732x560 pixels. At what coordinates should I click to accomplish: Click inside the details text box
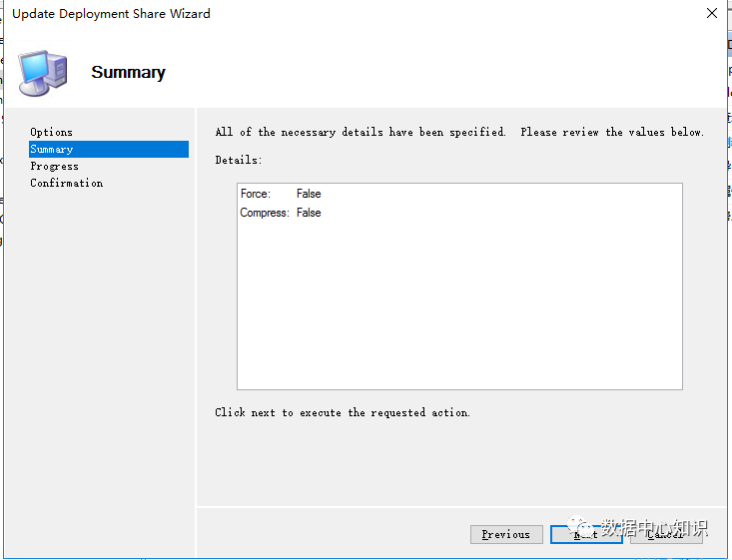[459, 286]
